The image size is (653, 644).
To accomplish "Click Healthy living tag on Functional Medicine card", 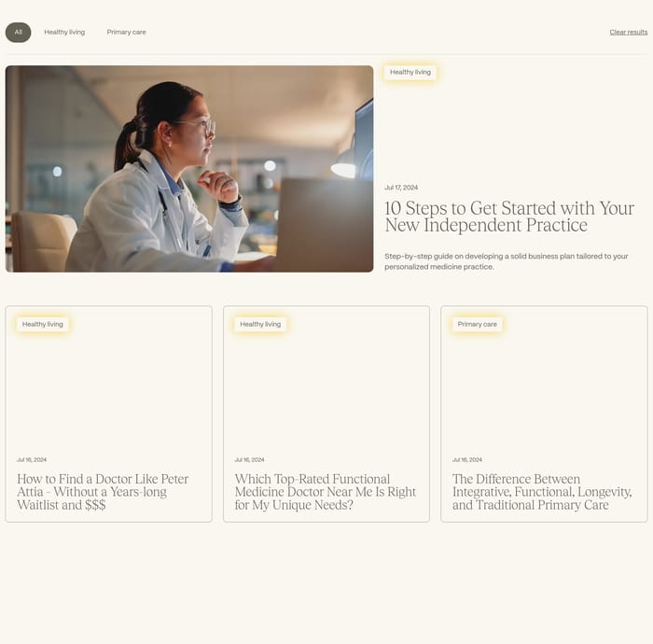I will coord(260,324).
